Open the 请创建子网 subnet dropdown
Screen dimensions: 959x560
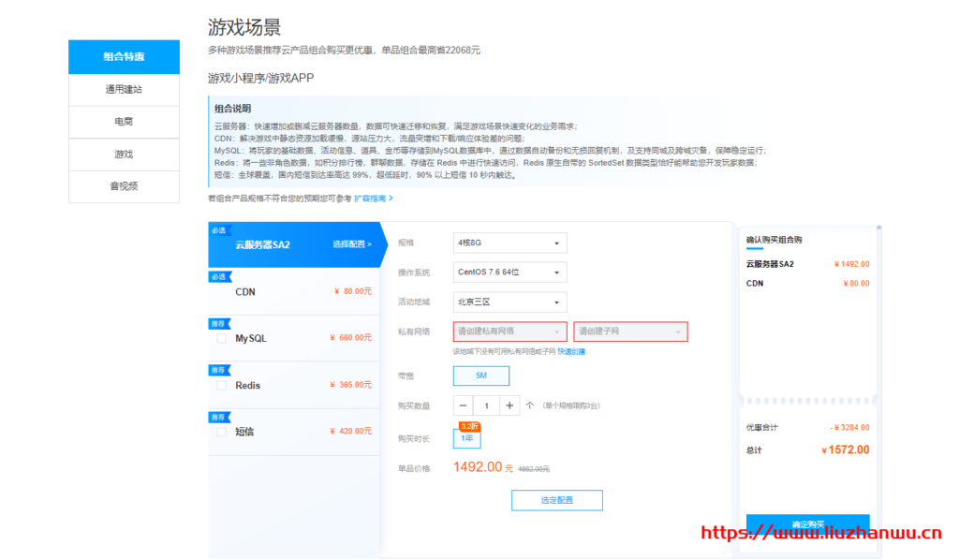coord(629,331)
